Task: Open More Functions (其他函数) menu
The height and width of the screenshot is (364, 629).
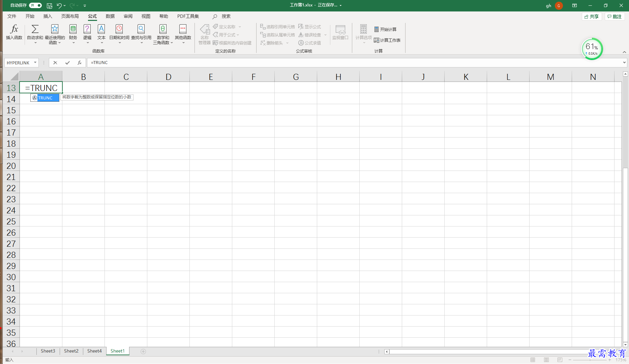Action: click(183, 34)
